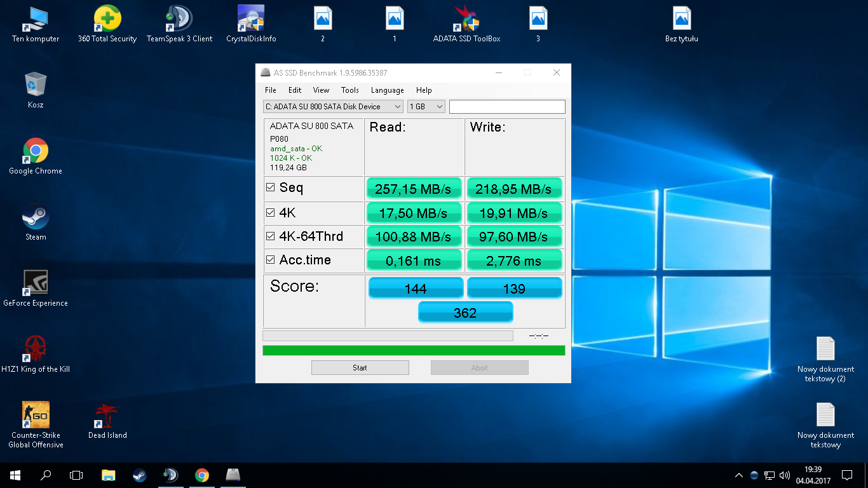868x488 pixels.
Task: Click the Seq read result 257,15 MB/s
Action: pyautogui.click(x=414, y=189)
